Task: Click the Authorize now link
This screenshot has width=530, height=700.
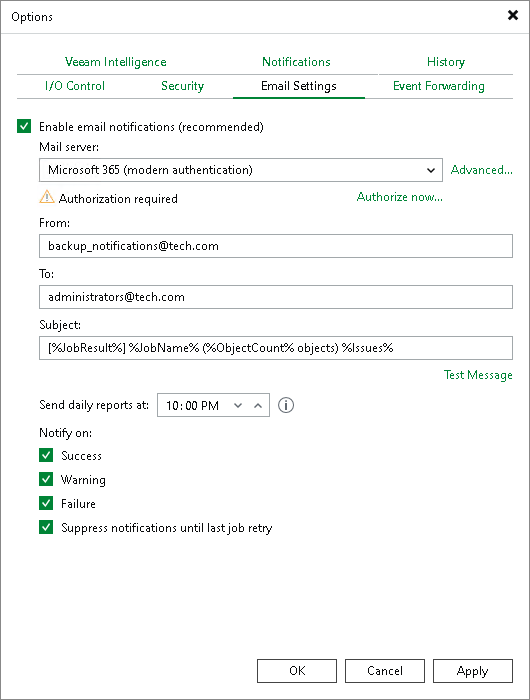Action: click(400, 197)
